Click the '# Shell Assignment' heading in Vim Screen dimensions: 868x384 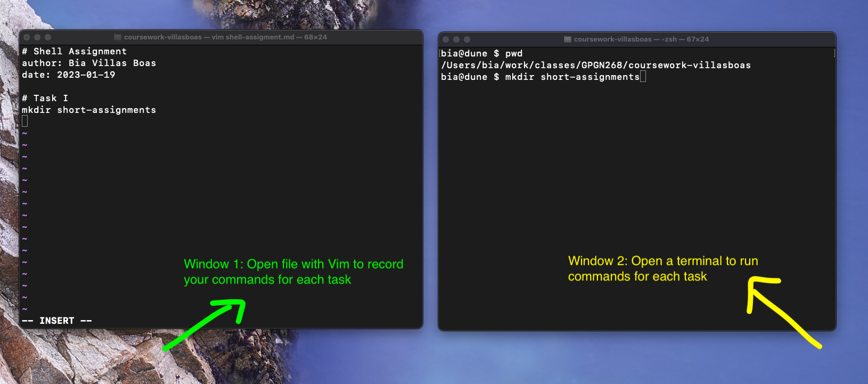coord(75,51)
